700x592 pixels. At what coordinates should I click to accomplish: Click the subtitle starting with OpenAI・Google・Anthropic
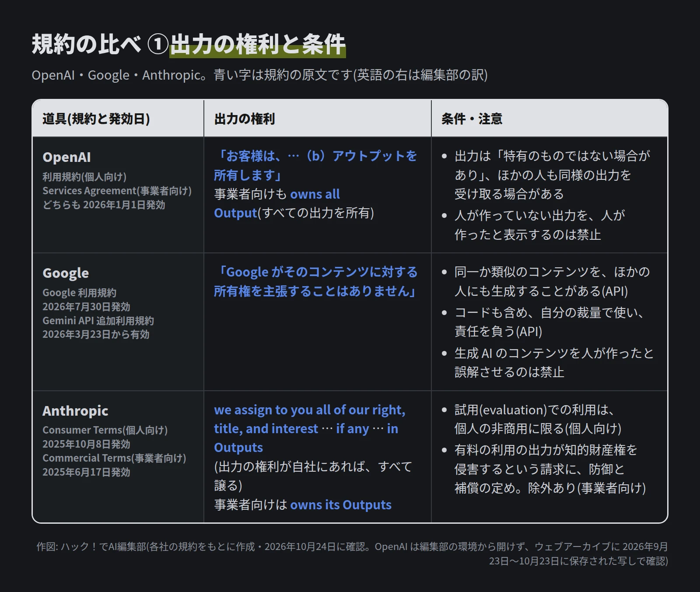click(x=259, y=75)
